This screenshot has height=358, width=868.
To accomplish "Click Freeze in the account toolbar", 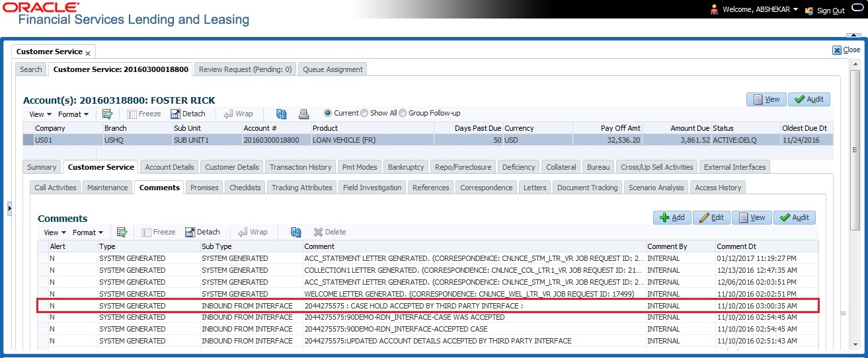I will [x=143, y=114].
